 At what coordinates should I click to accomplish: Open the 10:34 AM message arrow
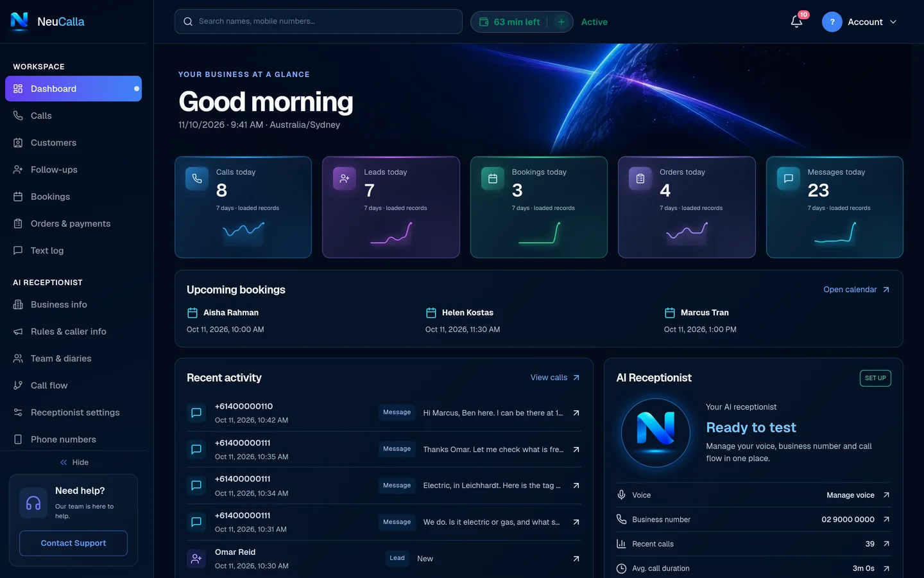(x=576, y=486)
